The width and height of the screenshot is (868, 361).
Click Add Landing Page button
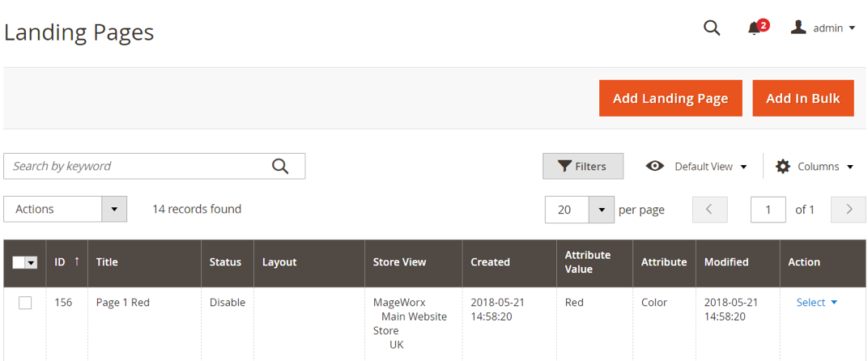(x=670, y=99)
